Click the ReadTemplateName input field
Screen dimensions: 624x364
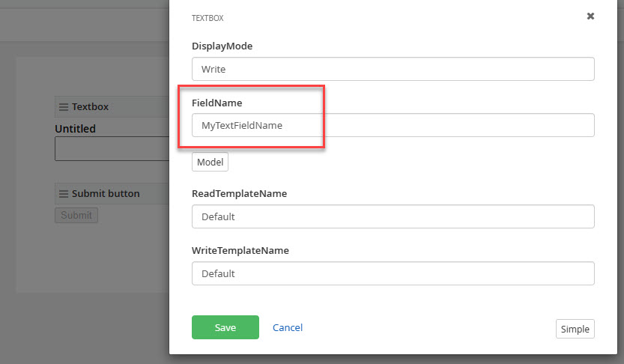point(393,216)
